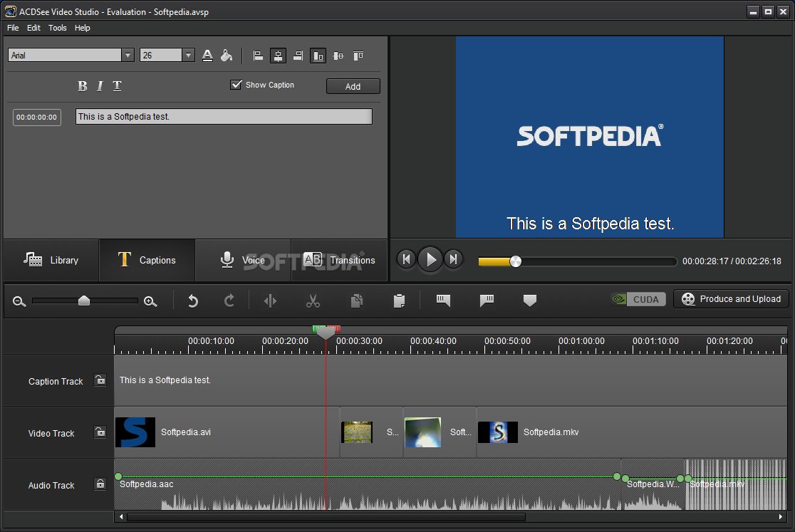
Task: Align caption to the bottom
Action: tap(318, 56)
